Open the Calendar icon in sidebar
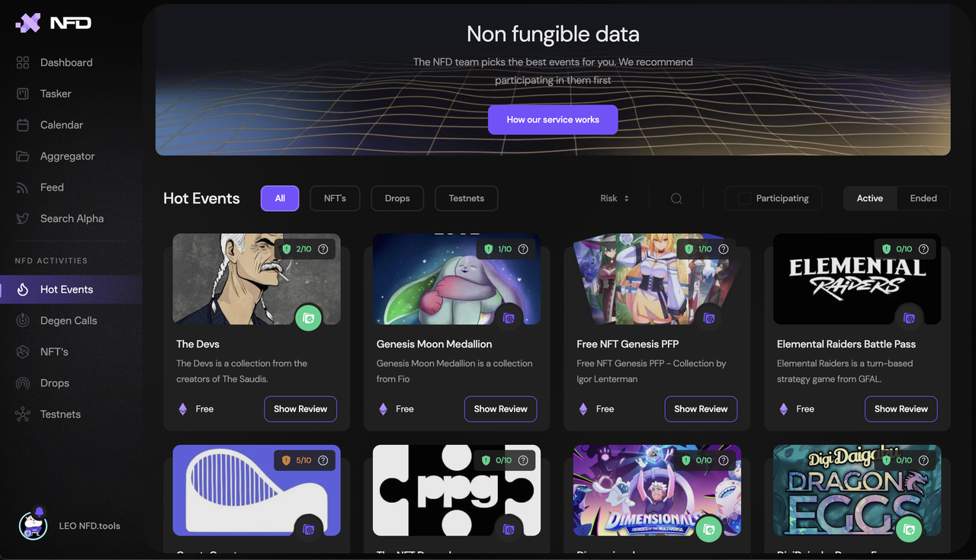 [23, 125]
